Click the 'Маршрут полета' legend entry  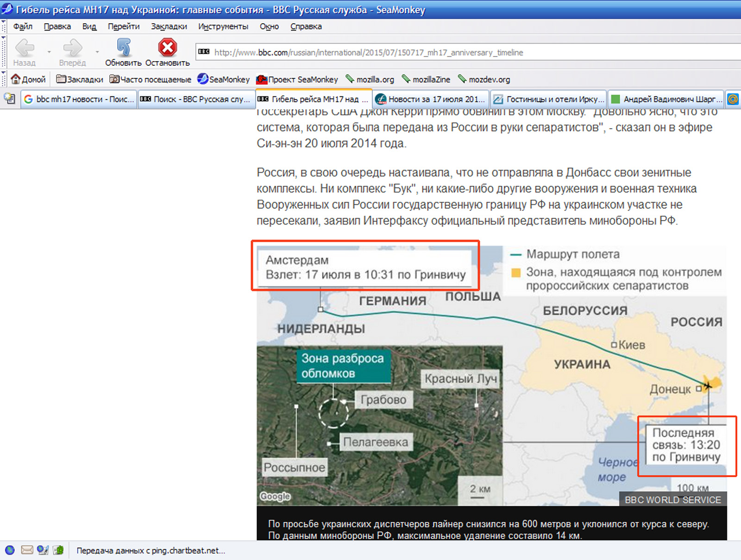[x=565, y=254]
